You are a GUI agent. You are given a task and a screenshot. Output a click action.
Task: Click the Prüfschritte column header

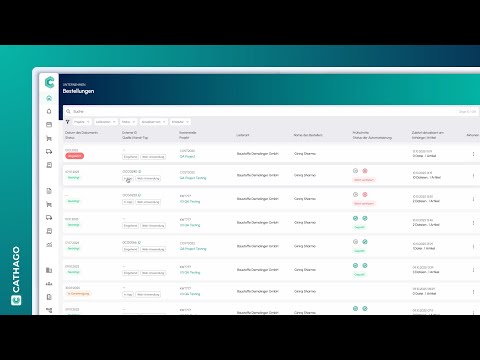(361, 133)
